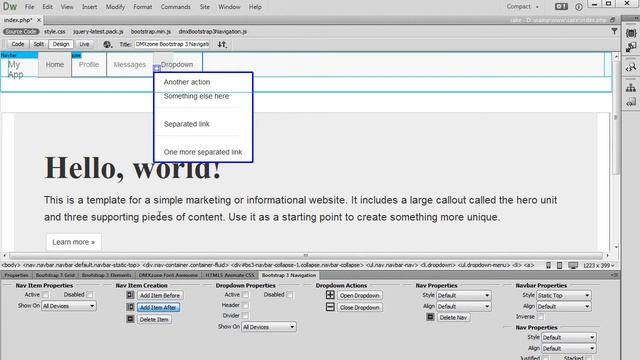Open the Insert menu
Image resolution: width=640 pixels, height=360 pixels.
coord(89,7)
